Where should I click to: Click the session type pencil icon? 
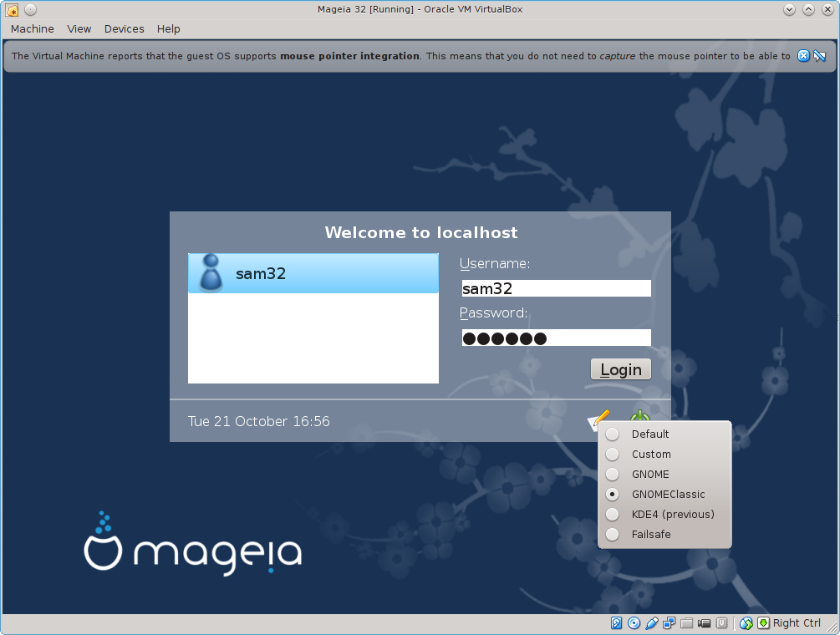(x=599, y=420)
